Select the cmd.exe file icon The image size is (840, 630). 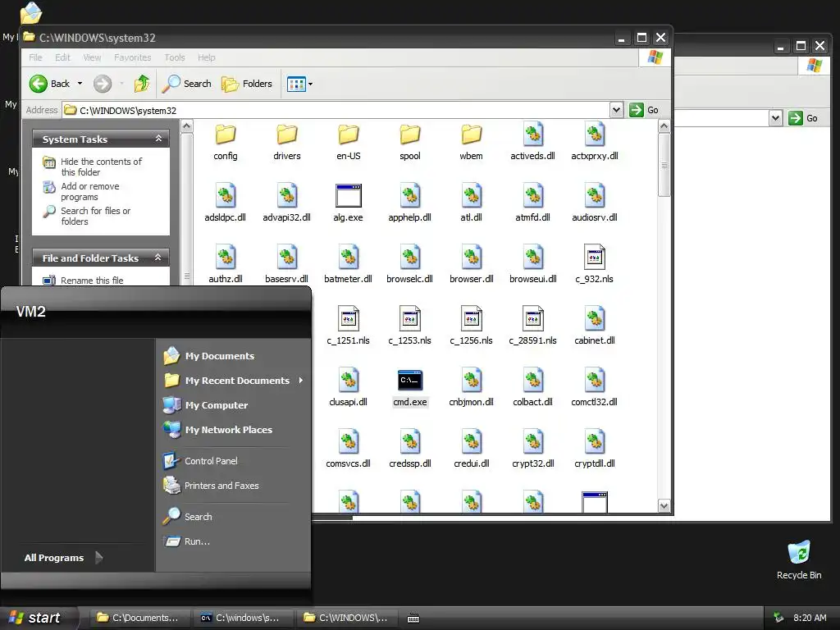pyautogui.click(x=410, y=381)
